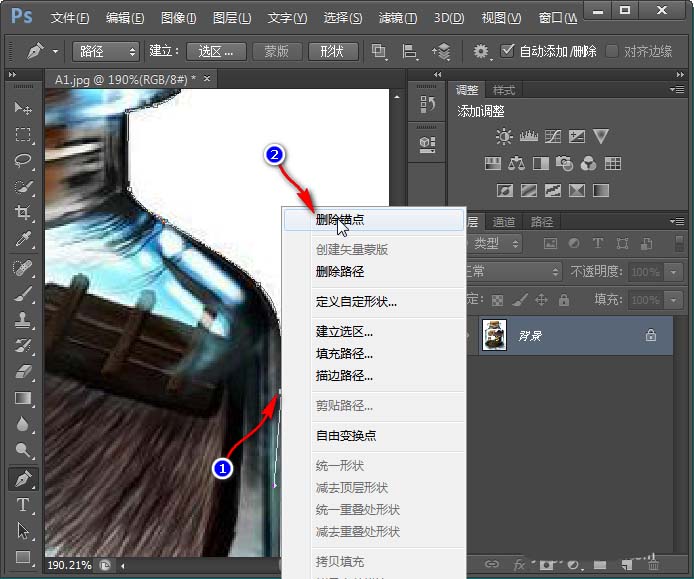Select the 背景 layer thumbnail
Viewport: 694px width, 579px height.
coord(494,335)
